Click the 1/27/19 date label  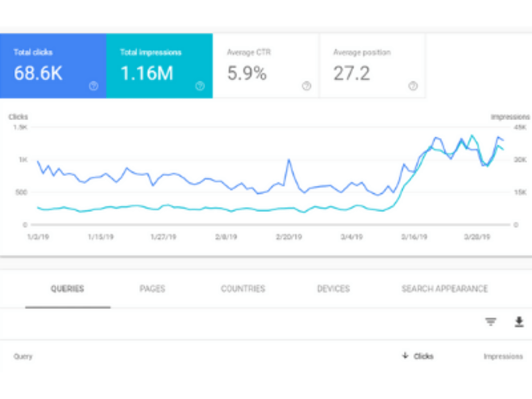[163, 237]
